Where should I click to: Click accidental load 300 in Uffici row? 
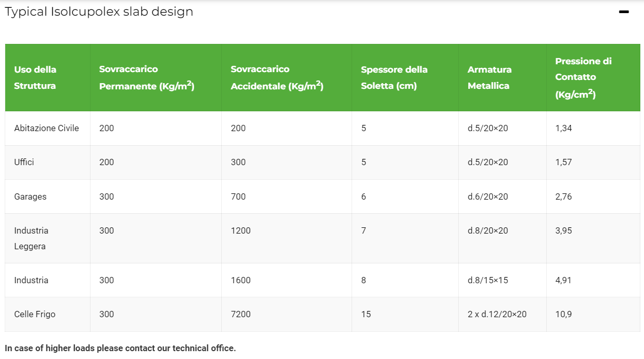pos(287,162)
